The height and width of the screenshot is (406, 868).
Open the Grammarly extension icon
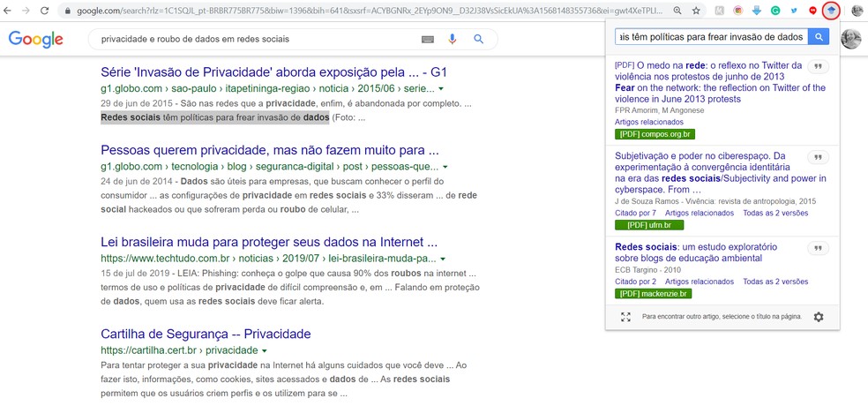(x=775, y=11)
